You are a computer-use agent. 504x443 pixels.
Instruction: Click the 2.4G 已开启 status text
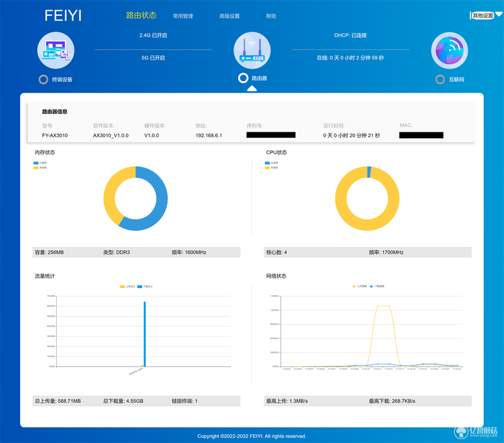point(153,35)
